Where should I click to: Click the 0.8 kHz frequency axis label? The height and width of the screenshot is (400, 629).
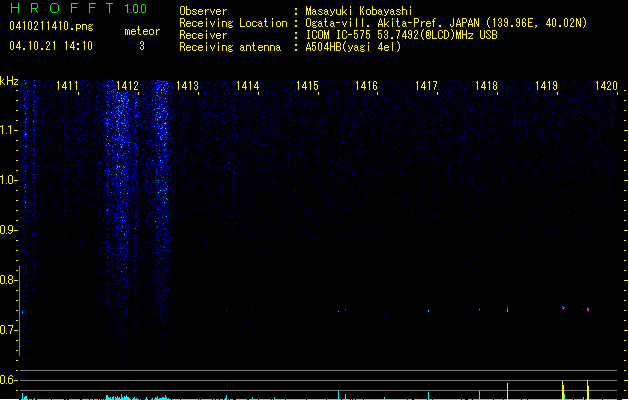(8, 280)
